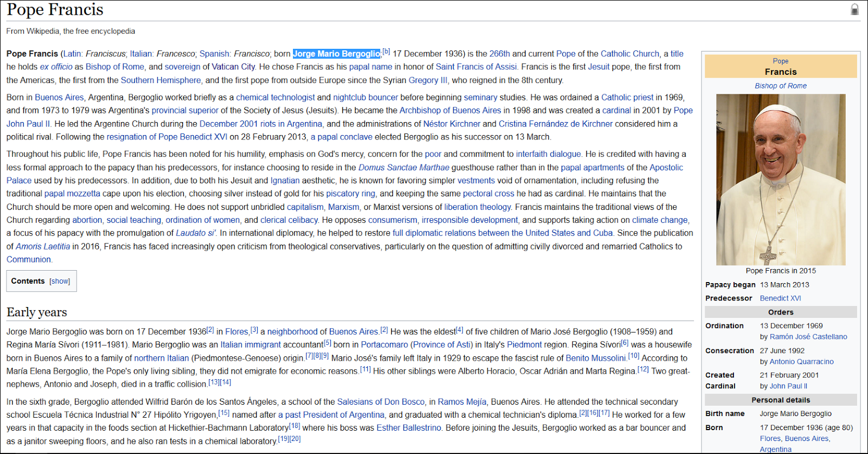The image size is (868, 454).
Task: Open citation [2] after 17 December 1936
Action: click(x=210, y=330)
